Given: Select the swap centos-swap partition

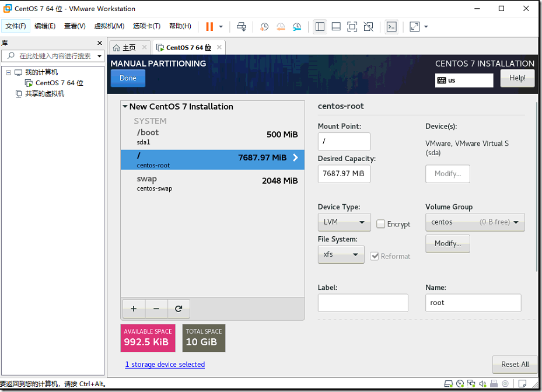Looking at the screenshot, I should click(x=212, y=183).
